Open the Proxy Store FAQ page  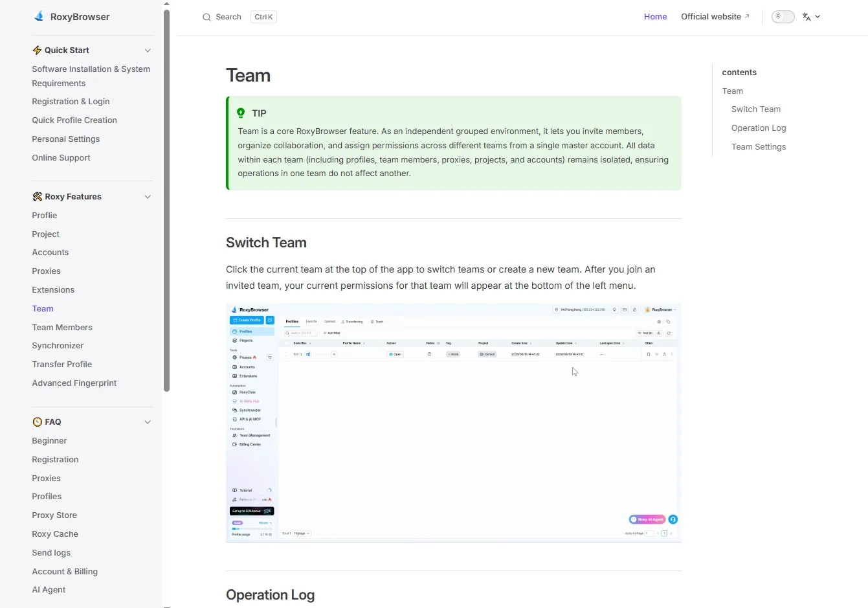(54, 515)
